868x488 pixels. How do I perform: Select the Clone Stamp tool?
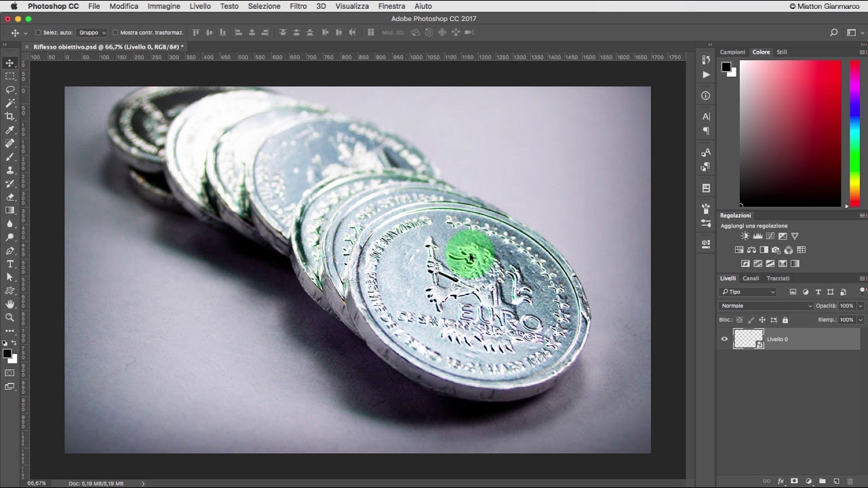[9, 170]
